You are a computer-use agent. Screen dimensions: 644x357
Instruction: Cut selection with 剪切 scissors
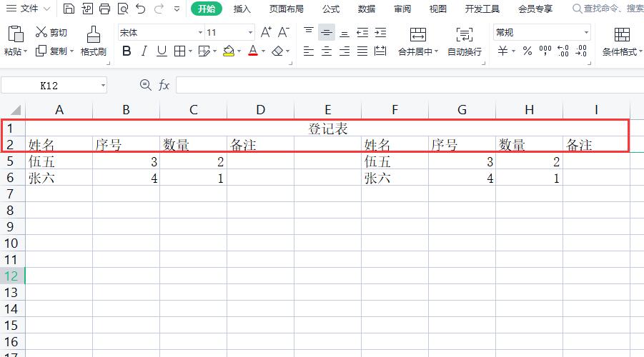(x=51, y=32)
